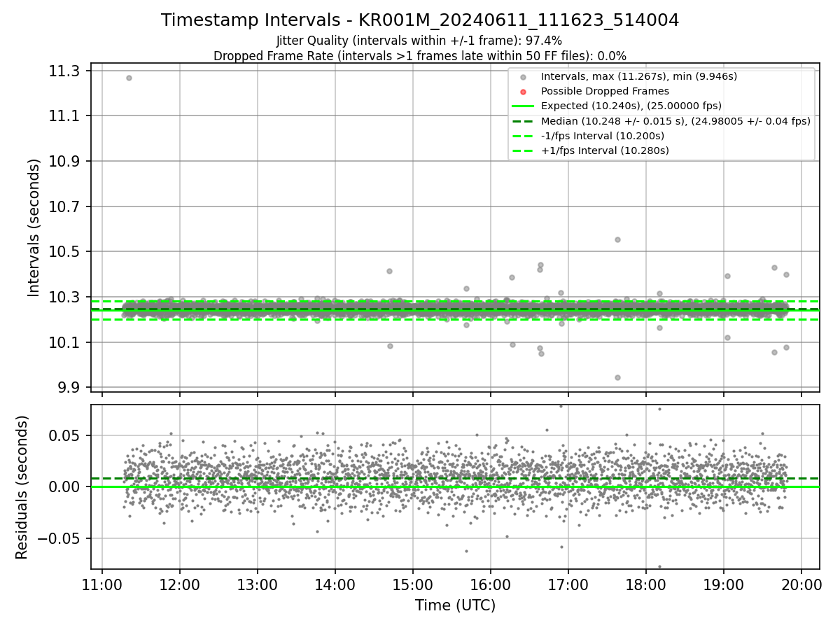Click the gray Intervals legend marker
The height and width of the screenshot is (630, 840).
coord(523,76)
